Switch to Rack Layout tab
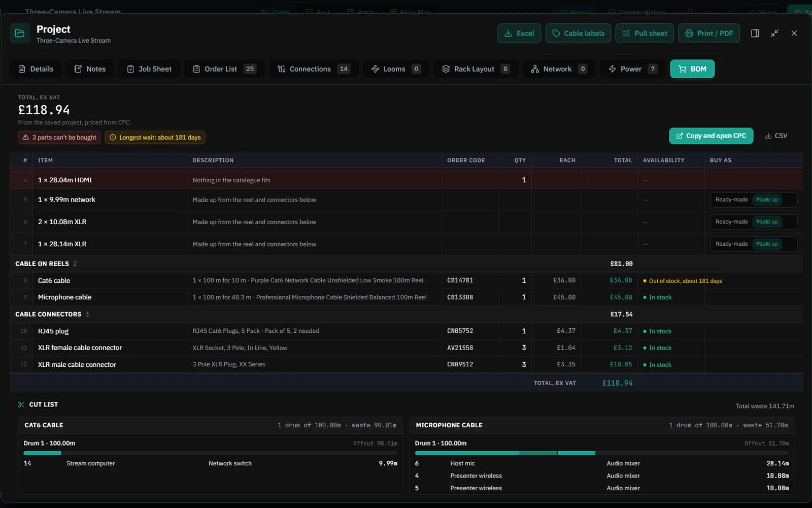Image resolution: width=812 pixels, height=508 pixels. coord(476,69)
